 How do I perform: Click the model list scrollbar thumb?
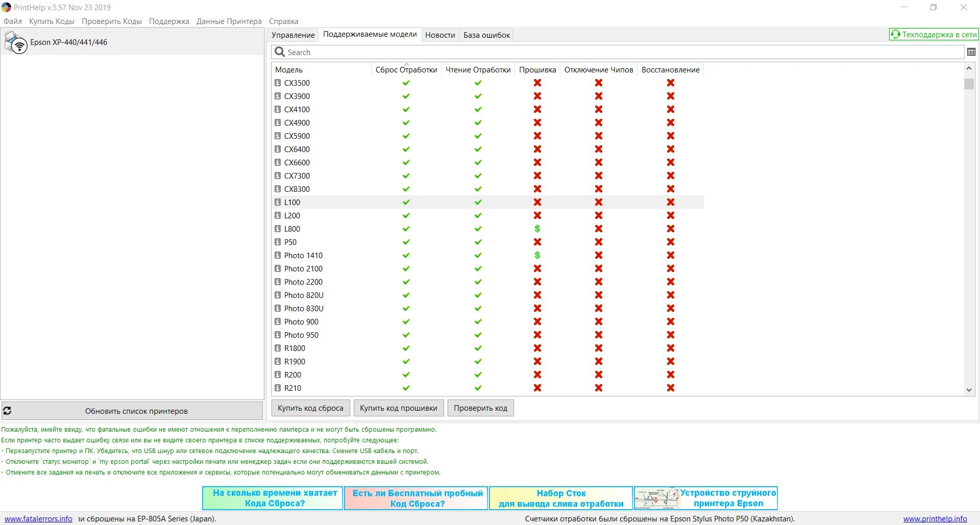click(x=969, y=84)
